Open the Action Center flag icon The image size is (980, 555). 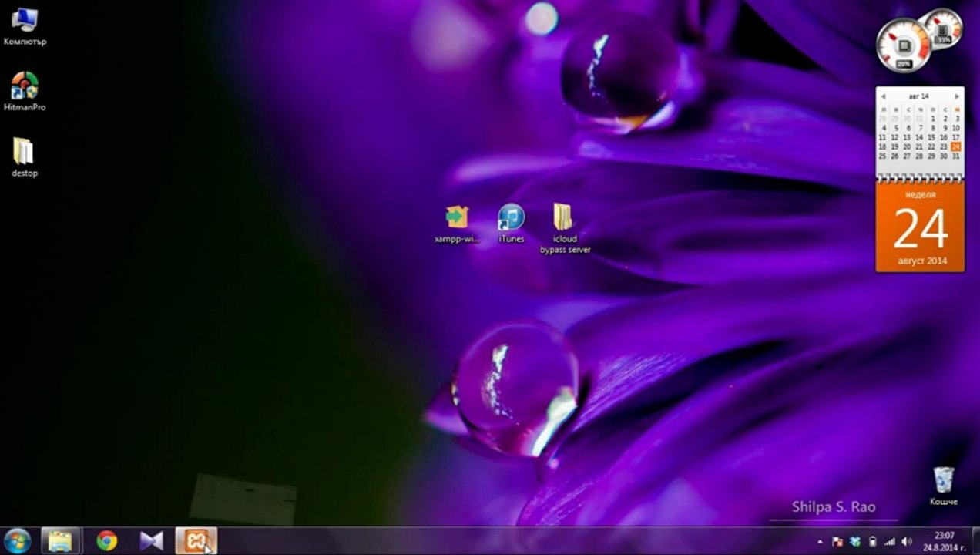[x=837, y=542]
